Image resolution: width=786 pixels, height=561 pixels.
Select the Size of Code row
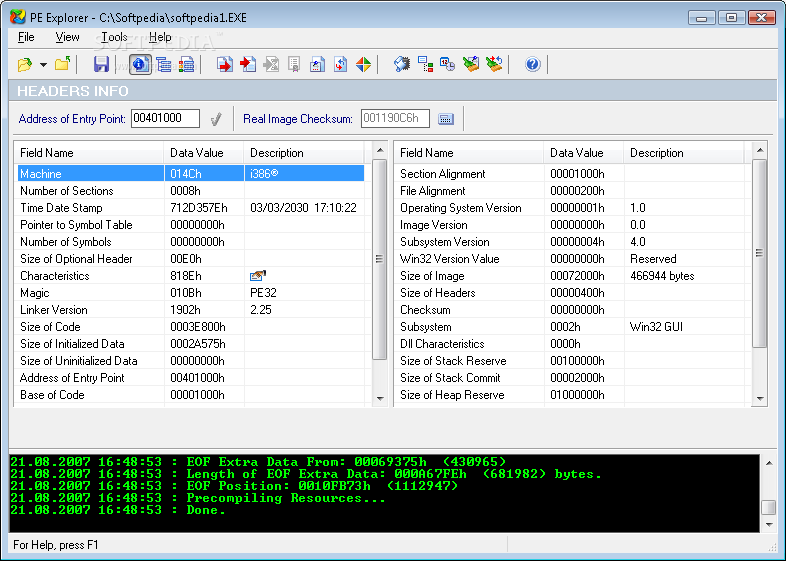click(x=191, y=327)
